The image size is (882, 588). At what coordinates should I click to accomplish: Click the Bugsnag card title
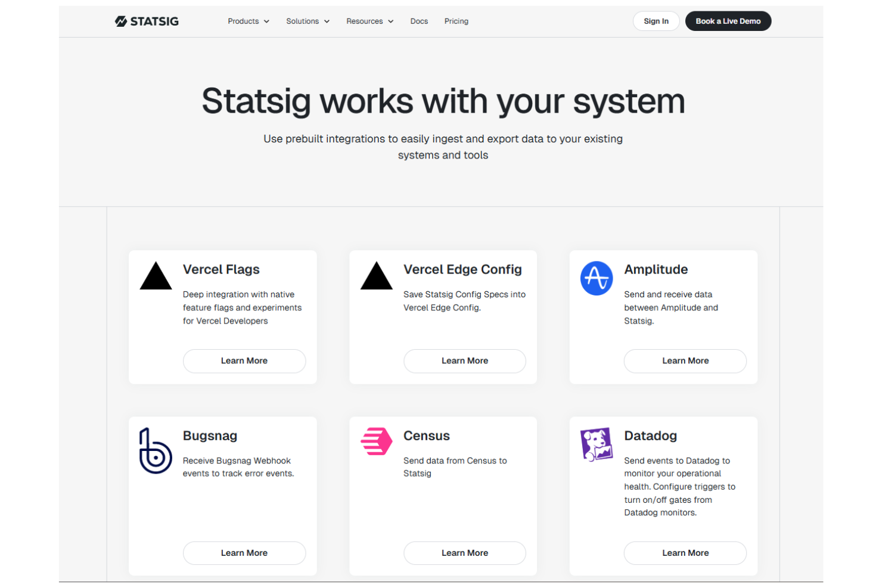pos(210,436)
